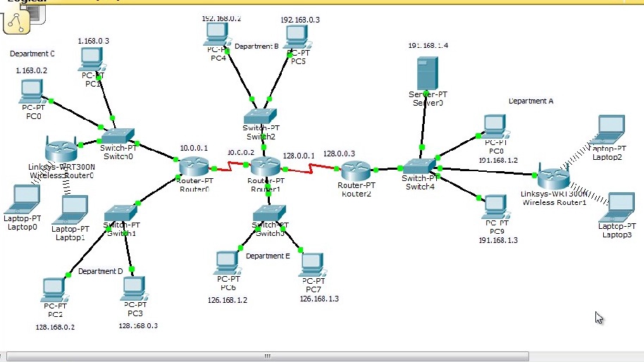This screenshot has height=362, width=644.
Task: Click the Department C label
Action: pyautogui.click(x=32, y=54)
